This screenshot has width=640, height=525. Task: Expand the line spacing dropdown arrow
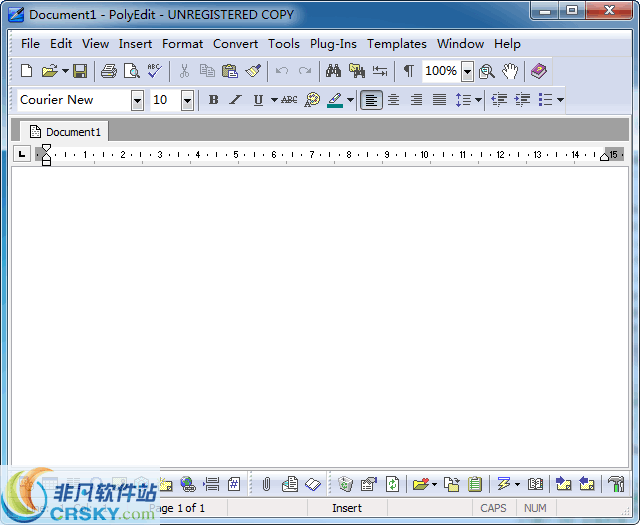[x=478, y=100]
